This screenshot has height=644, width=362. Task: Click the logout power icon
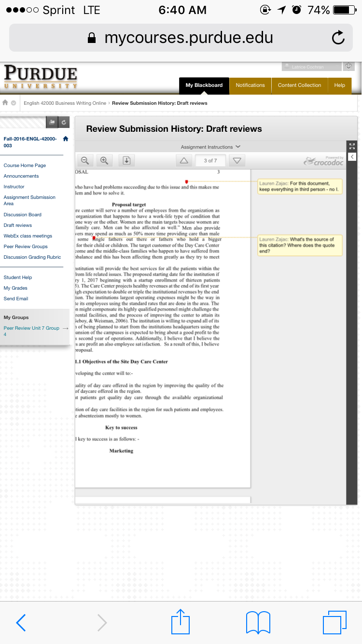348,66
